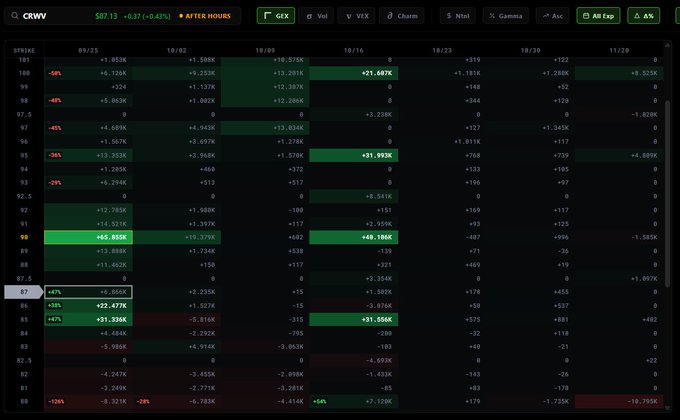Click the $87.13 price readout
The height and width of the screenshot is (420, 680).
click(x=106, y=16)
